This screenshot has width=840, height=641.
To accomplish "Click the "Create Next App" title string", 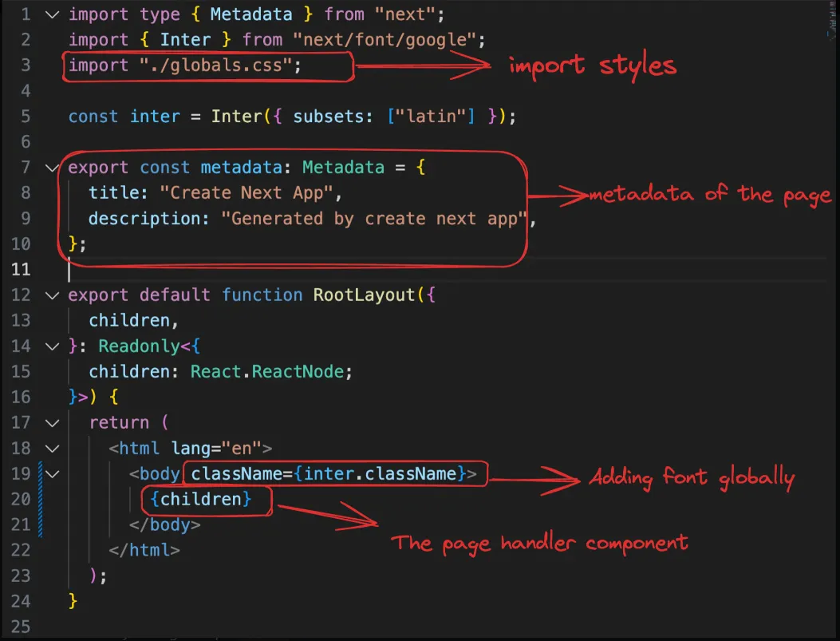I will pos(250,193).
